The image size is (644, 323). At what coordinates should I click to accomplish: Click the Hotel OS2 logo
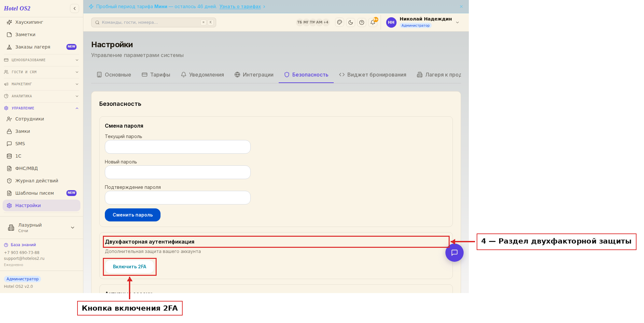(x=17, y=8)
